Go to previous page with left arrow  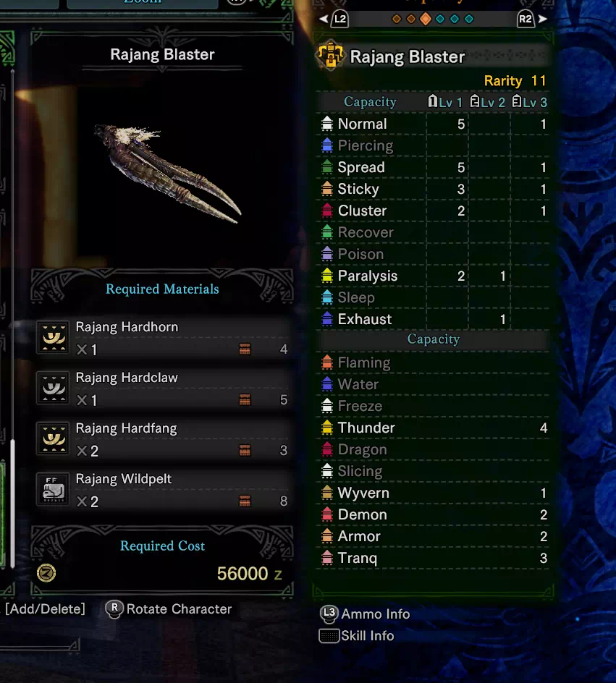click(323, 19)
